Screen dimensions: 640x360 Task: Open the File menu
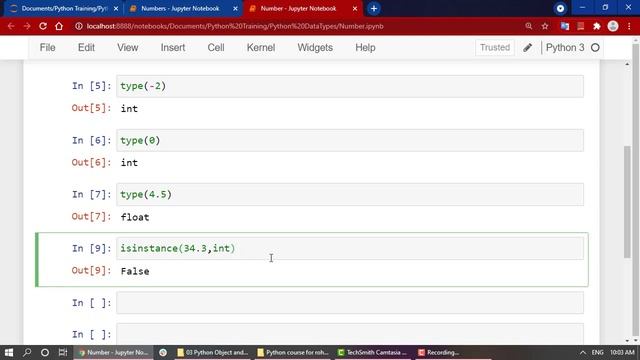[47, 48]
